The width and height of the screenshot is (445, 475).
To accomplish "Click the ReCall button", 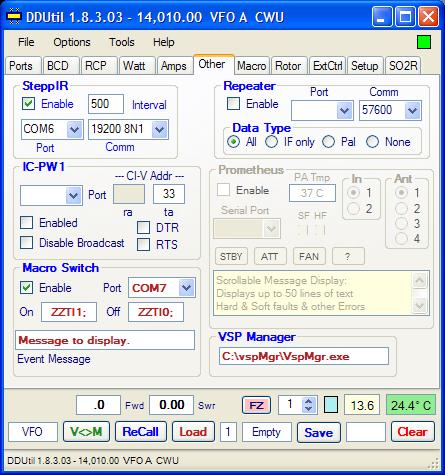I will click(x=141, y=432).
